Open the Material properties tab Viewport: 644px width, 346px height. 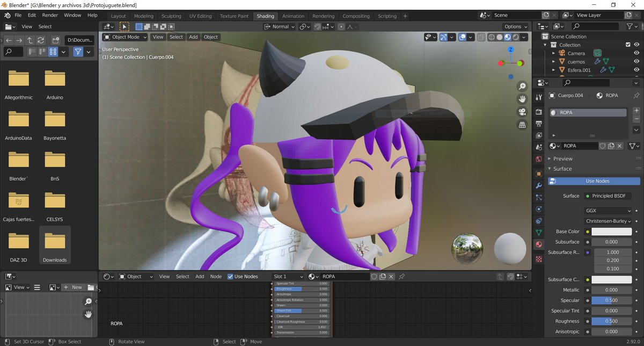tap(539, 244)
